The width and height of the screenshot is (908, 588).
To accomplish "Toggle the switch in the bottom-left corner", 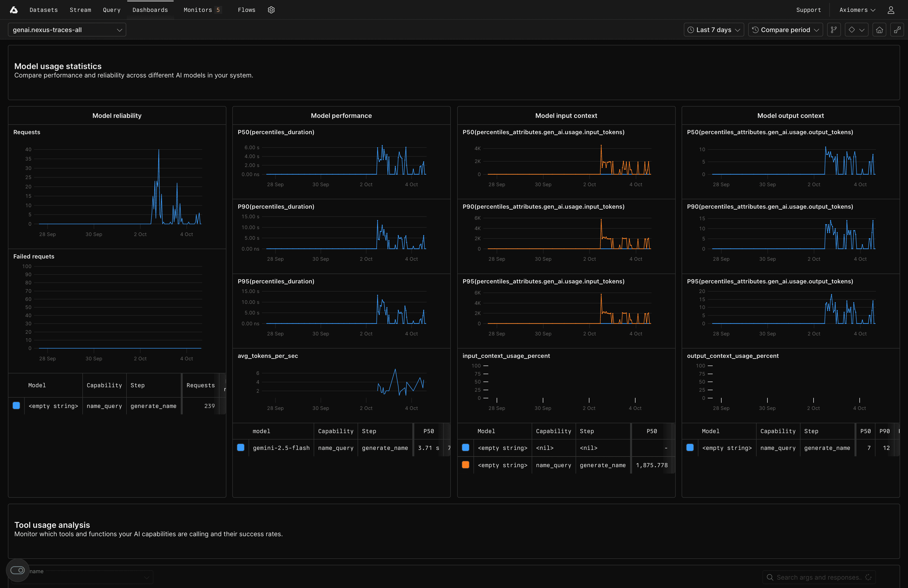I will (x=18, y=570).
